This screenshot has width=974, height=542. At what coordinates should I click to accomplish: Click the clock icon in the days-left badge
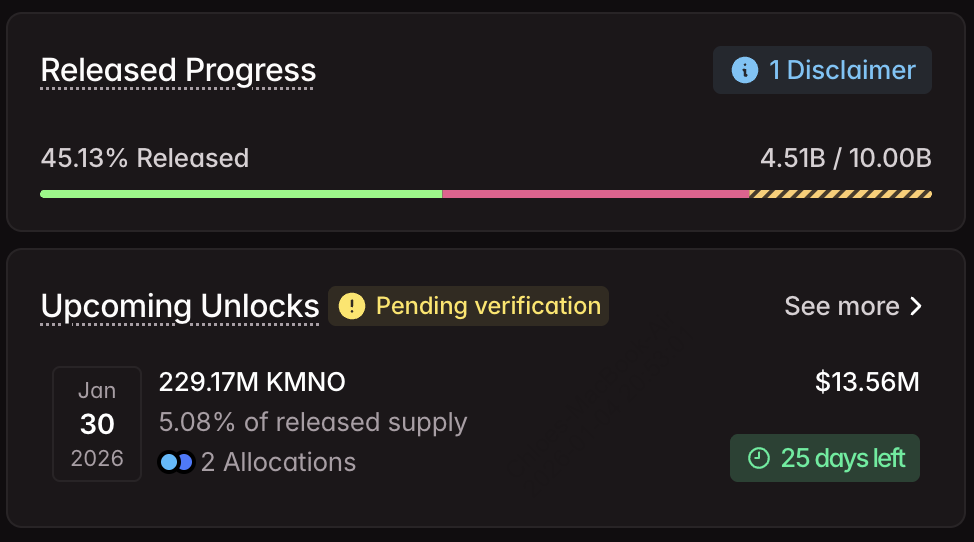point(760,458)
